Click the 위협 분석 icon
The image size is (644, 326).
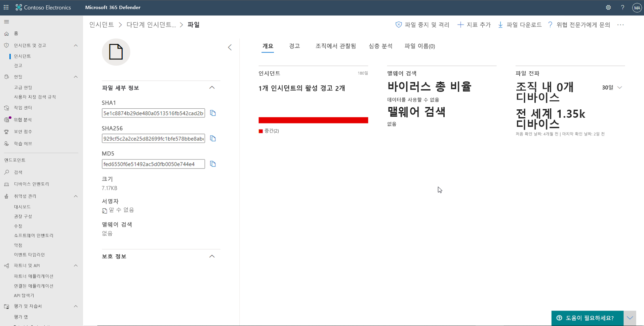tap(6, 120)
